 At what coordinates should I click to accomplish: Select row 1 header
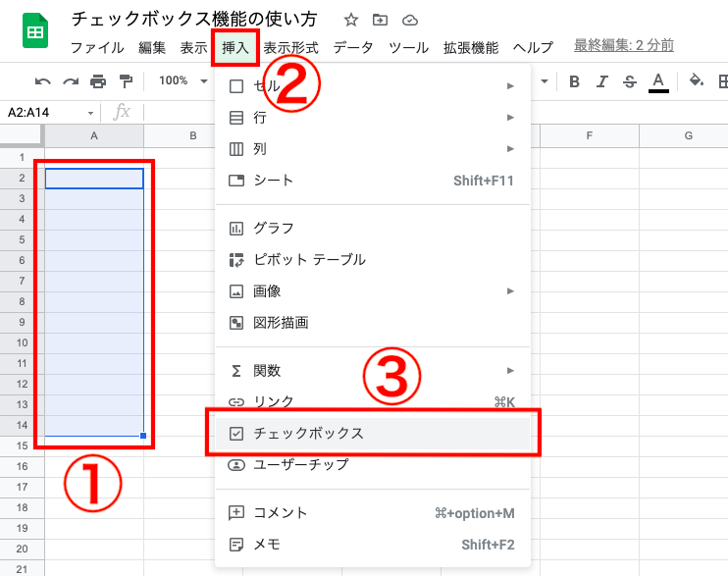22,157
